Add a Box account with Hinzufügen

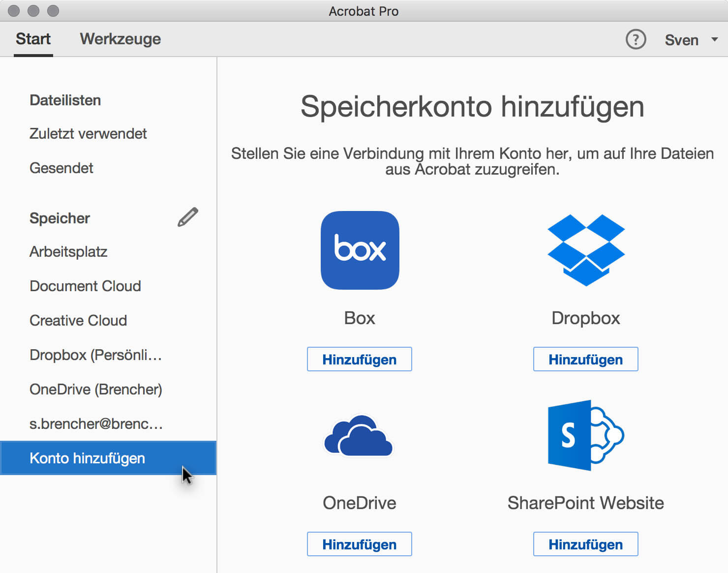tap(360, 360)
